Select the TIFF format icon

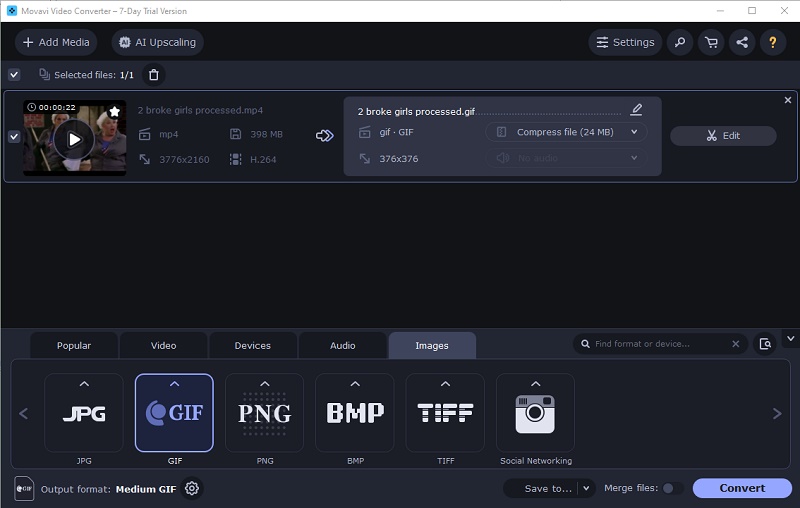445,413
